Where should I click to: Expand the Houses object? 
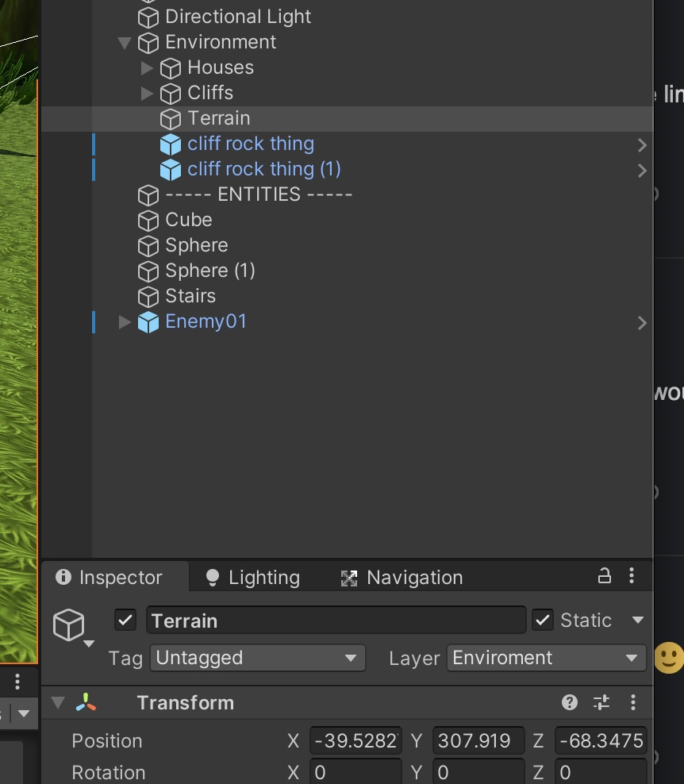[147, 67]
